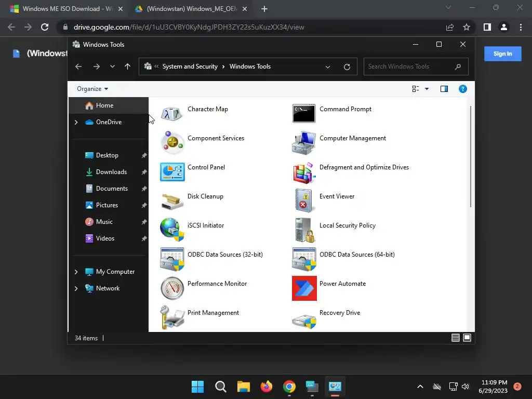Select the Recovery Drive icon
The image size is (532, 399).
coord(304,321)
